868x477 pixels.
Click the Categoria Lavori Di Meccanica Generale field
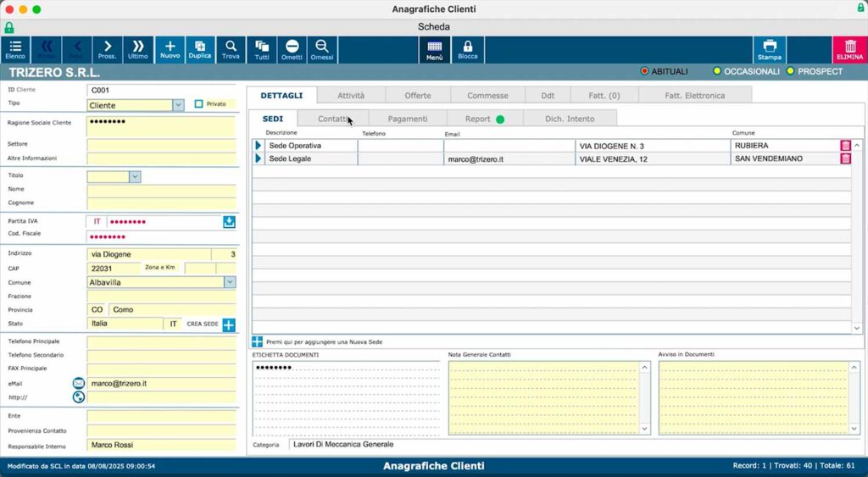pos(576,444)
